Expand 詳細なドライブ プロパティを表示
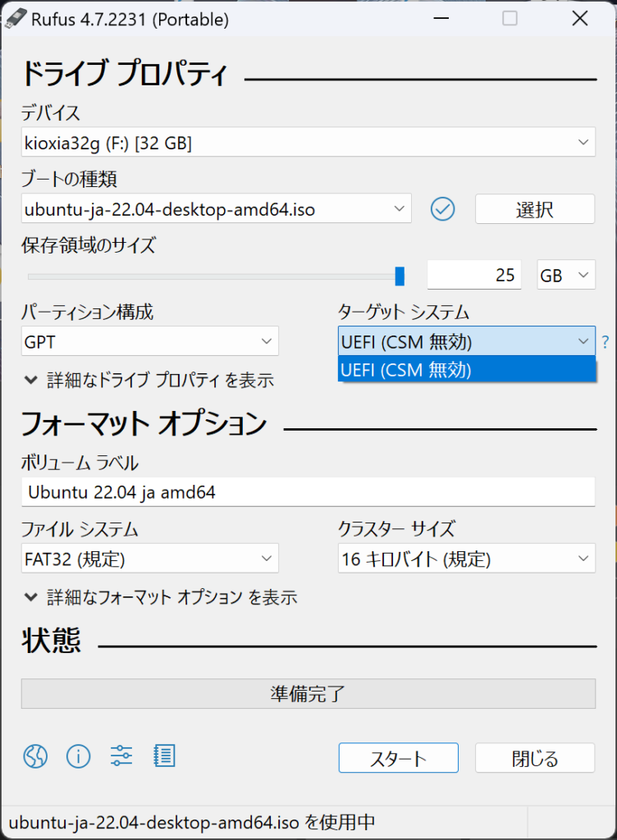The height and width of the screenshot is (840, 617). coord(149,380)
